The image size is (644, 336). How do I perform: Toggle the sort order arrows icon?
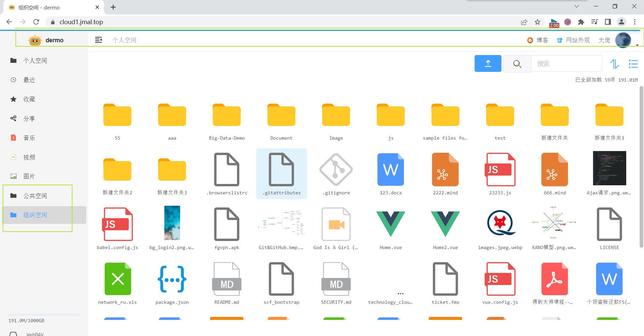point(615,63)
